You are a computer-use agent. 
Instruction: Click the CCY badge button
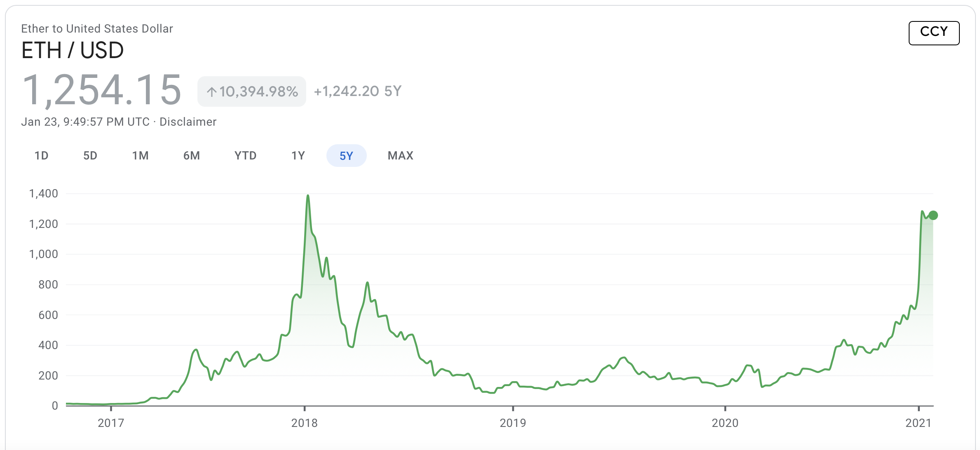point(934,33)
